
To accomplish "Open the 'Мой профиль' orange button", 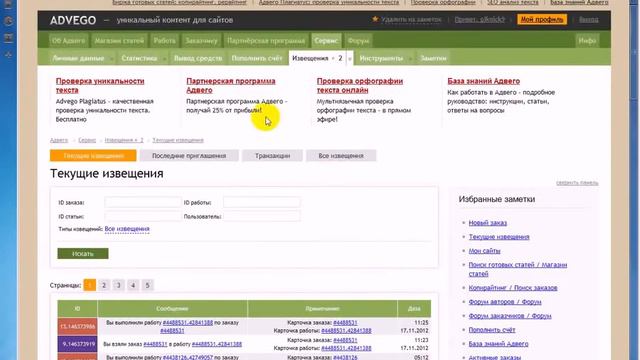I will point(542,19).
